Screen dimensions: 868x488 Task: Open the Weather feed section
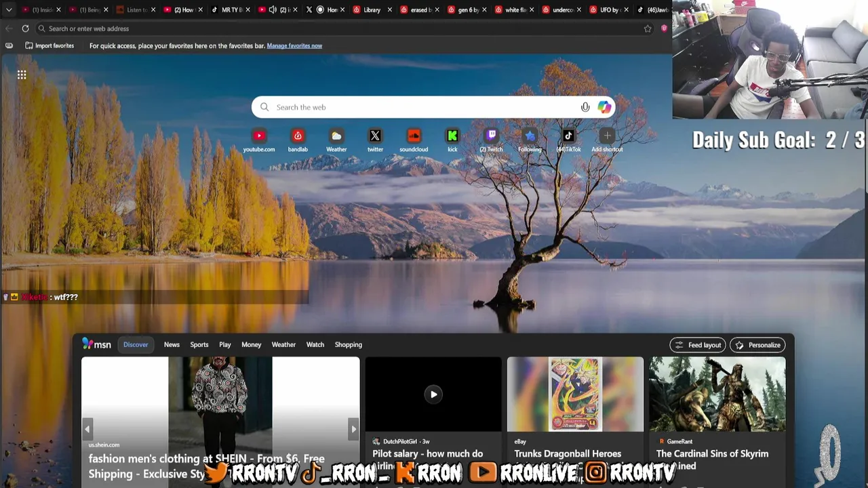(x=283, y=344)
